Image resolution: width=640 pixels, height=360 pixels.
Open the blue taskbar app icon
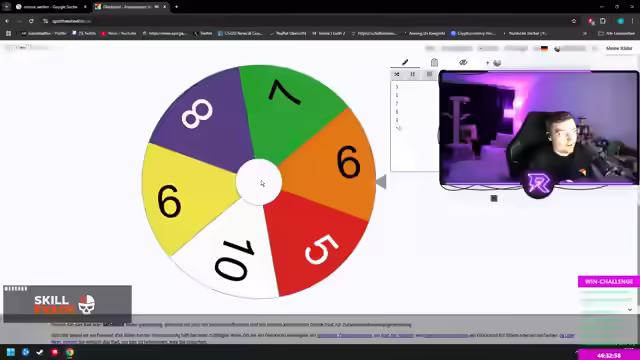[x=25, y=352]
